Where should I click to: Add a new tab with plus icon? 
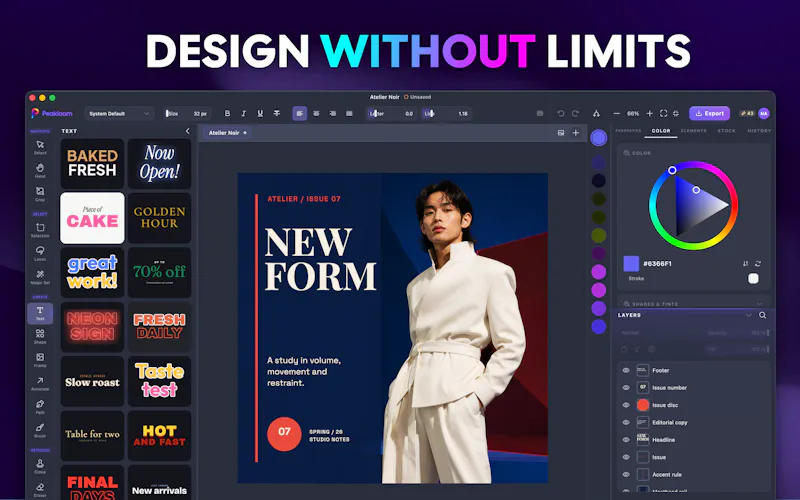(576, 133)
